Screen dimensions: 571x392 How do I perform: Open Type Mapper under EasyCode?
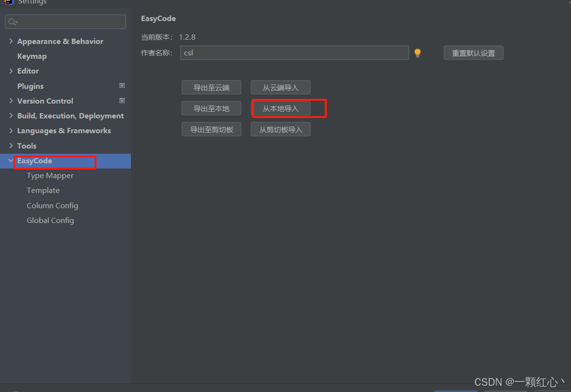pos(50,176)
